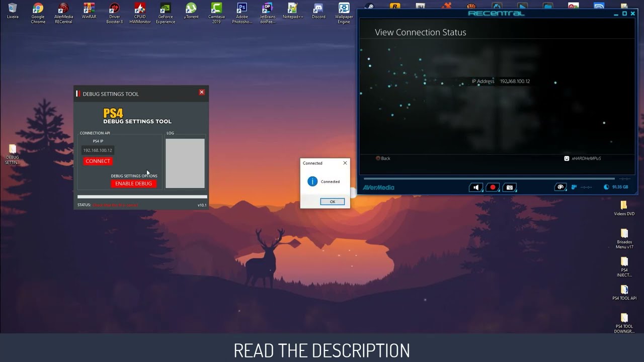Open the palette icon in RECentral
The height and width of the screenshot is (362, 644).
pos(560,187)
